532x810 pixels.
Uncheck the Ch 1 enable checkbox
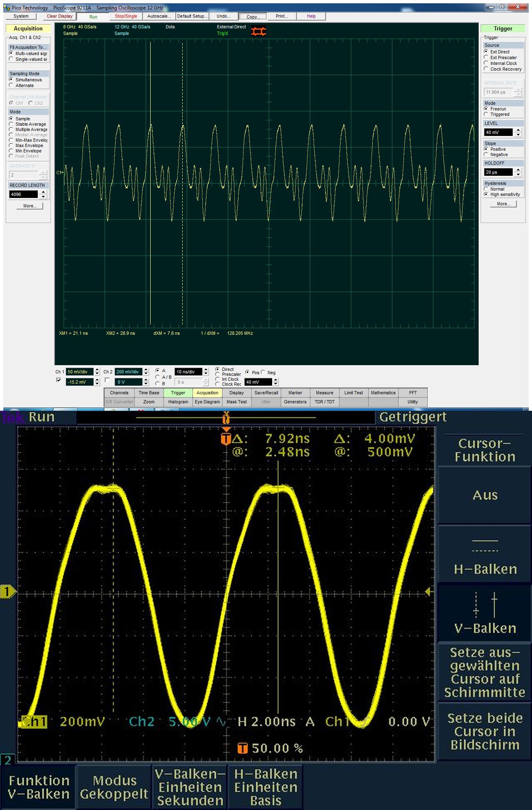point(58,380)
